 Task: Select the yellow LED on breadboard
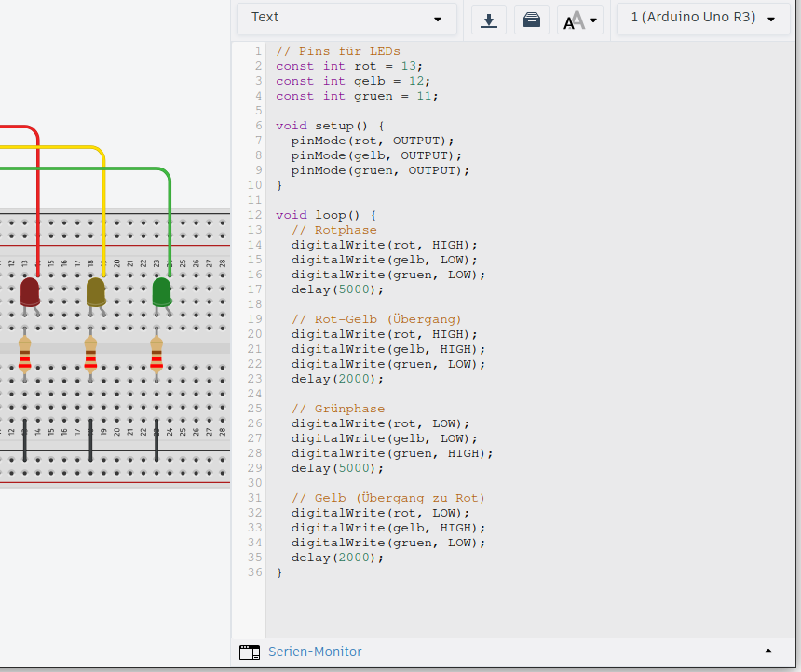point(96,292)
